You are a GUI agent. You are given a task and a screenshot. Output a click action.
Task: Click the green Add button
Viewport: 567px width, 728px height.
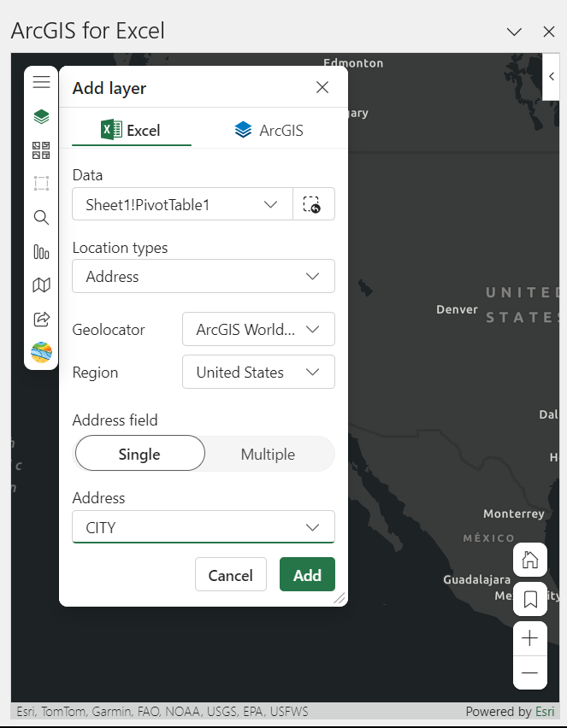click(307, 575)
